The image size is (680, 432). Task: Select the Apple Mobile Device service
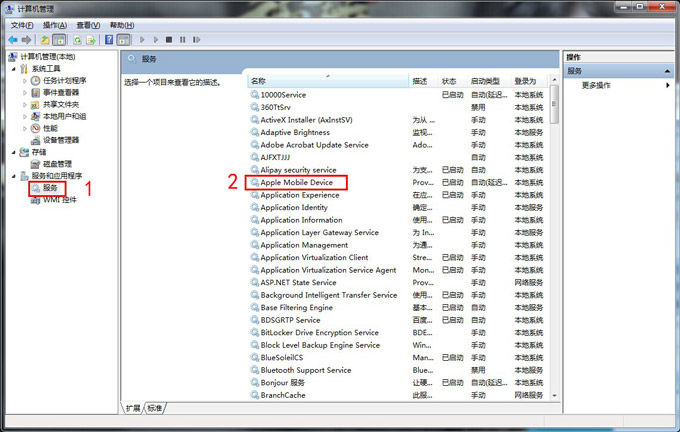[x=296, y=182]
